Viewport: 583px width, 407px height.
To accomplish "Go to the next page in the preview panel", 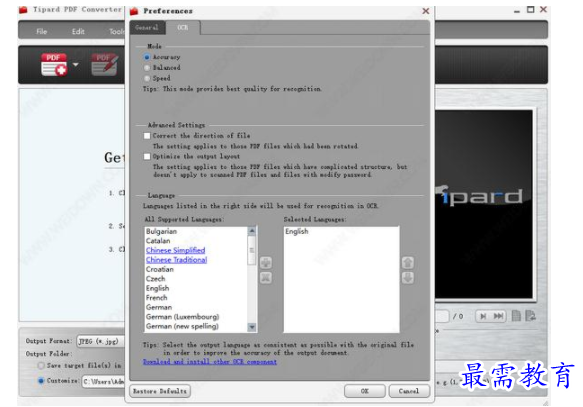I will point(483,316).
